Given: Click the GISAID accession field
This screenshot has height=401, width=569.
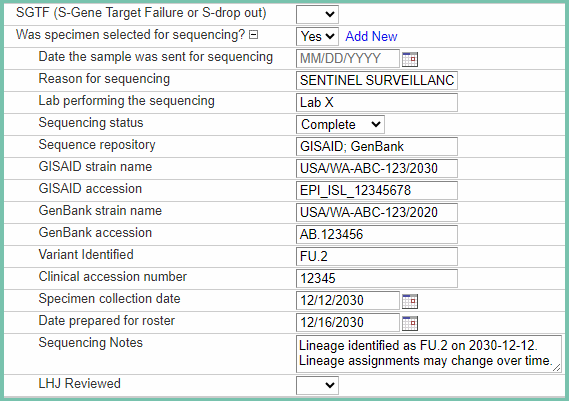Looking at the screenshot, I should pos(377,191).
